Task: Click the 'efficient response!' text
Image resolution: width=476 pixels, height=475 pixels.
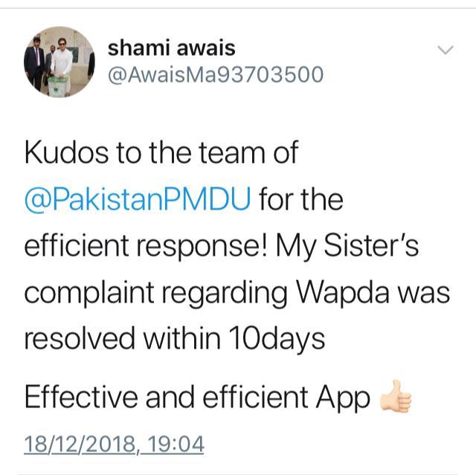Action: [146, 246]
